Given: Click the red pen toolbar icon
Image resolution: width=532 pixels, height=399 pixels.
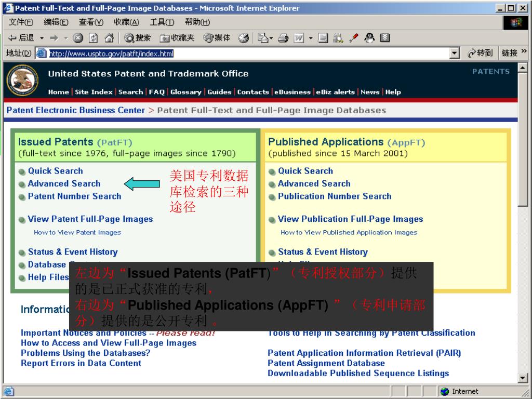Looking at the screenshot, I should [x=354, y=37].
